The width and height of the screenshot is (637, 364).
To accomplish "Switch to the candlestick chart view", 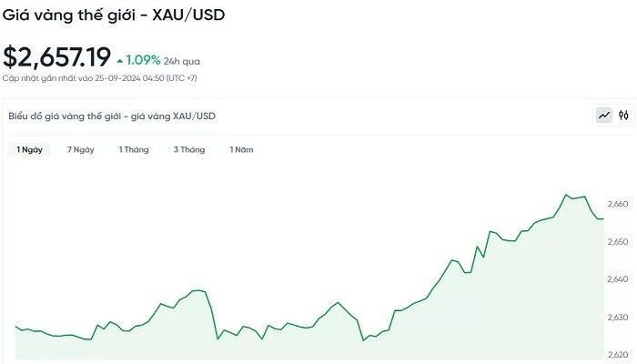I will 623,116.
